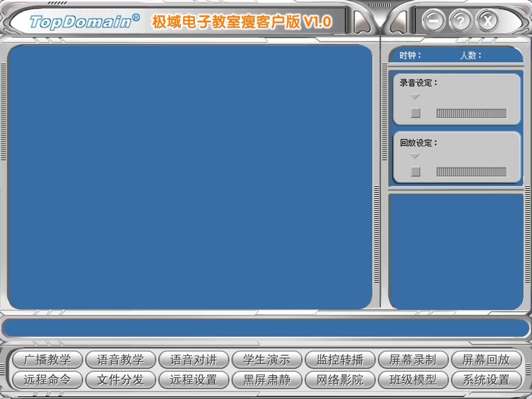Open 网络影院 network cinema

pos(340,379)
